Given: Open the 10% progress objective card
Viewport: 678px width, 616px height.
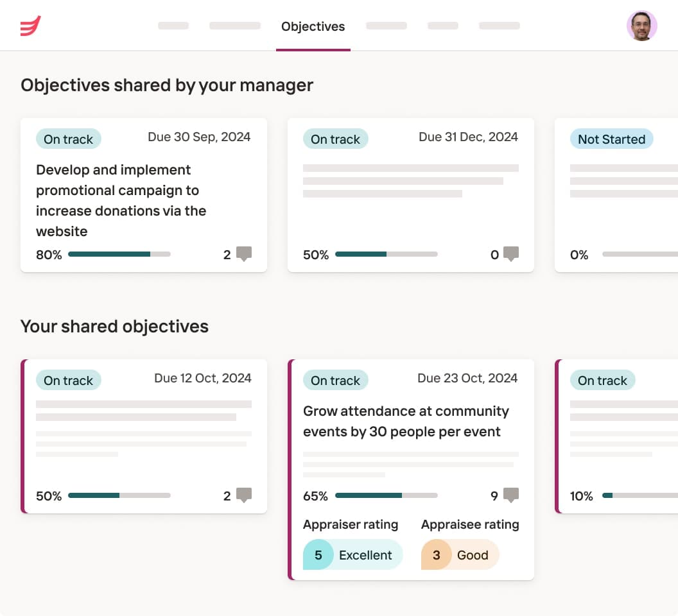Looking at the screenshot, I should pyautogui.click(x=616, y=436).
